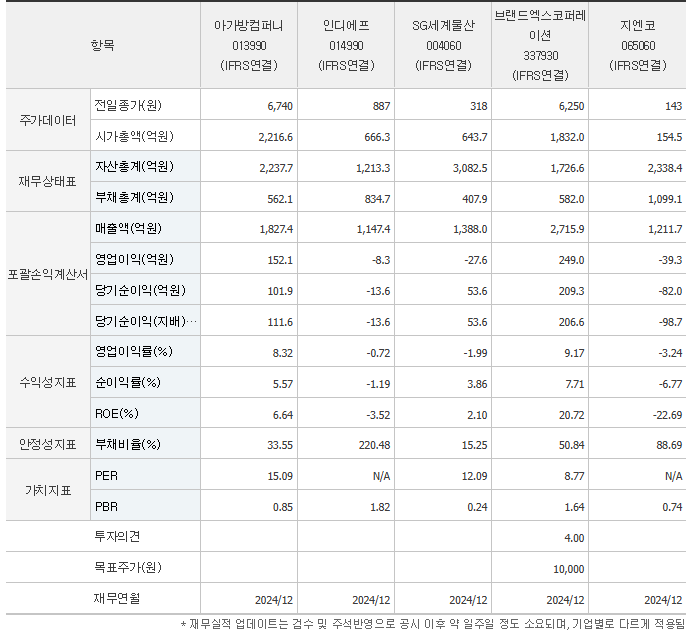695x632 pixels.
Task: Select PBR value 1.82
Action: (380, 507)
